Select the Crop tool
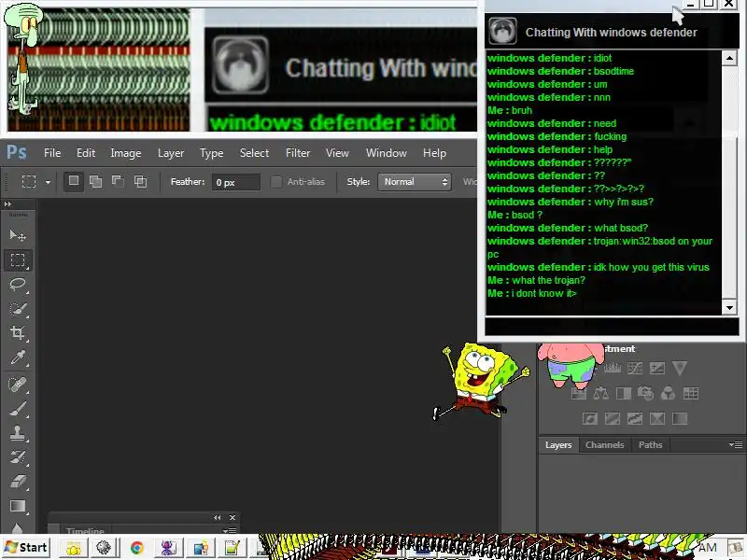The height and width of the screenshot is (560, 747). (18, 333)
